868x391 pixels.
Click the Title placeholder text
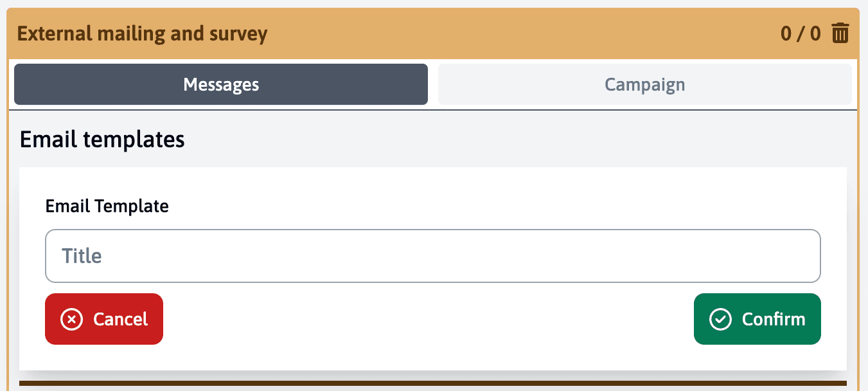pos(82,256)
